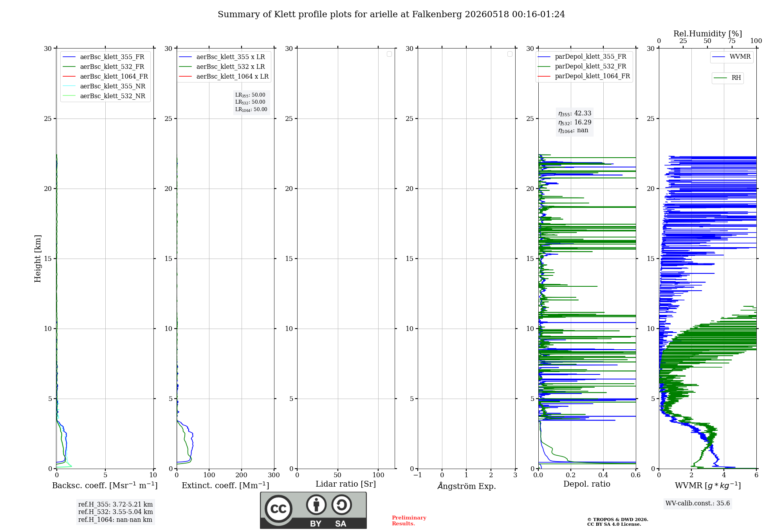783x532 pixels.
Task: Click the SA share-alike circular arrow icon
Action: (342, 505)
